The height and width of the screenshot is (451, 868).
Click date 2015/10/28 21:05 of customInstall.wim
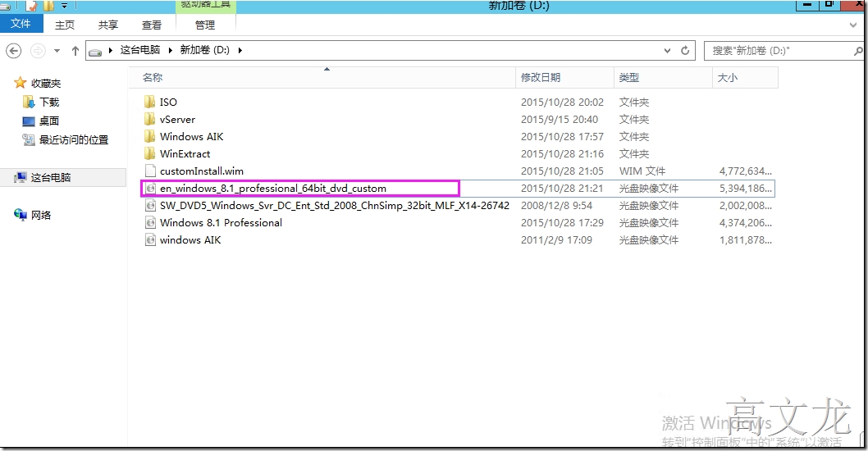pos(562,171)
